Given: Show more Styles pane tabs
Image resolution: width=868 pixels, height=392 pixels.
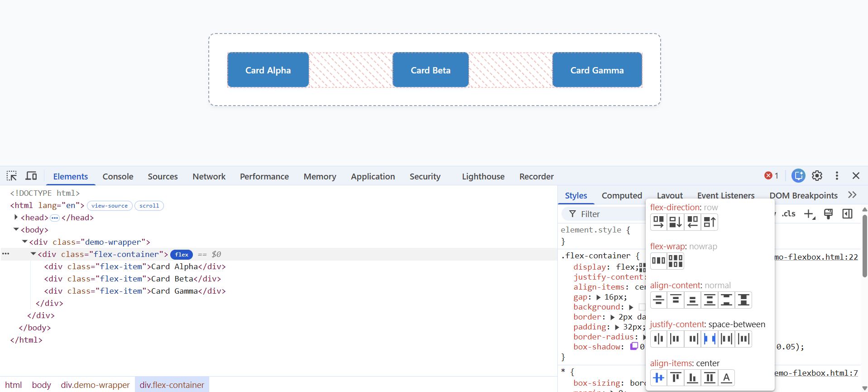Looking at the screenshot, I should point(852,195).
